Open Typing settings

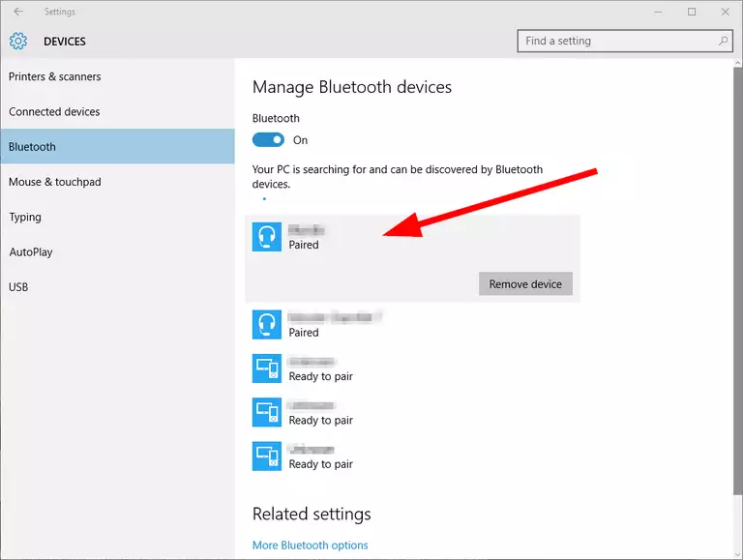24,217
